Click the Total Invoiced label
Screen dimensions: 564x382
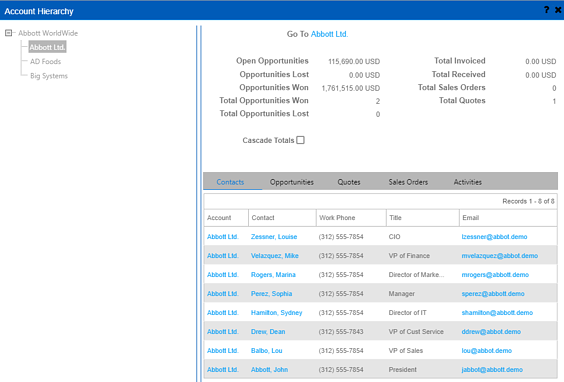pos(460,61)
